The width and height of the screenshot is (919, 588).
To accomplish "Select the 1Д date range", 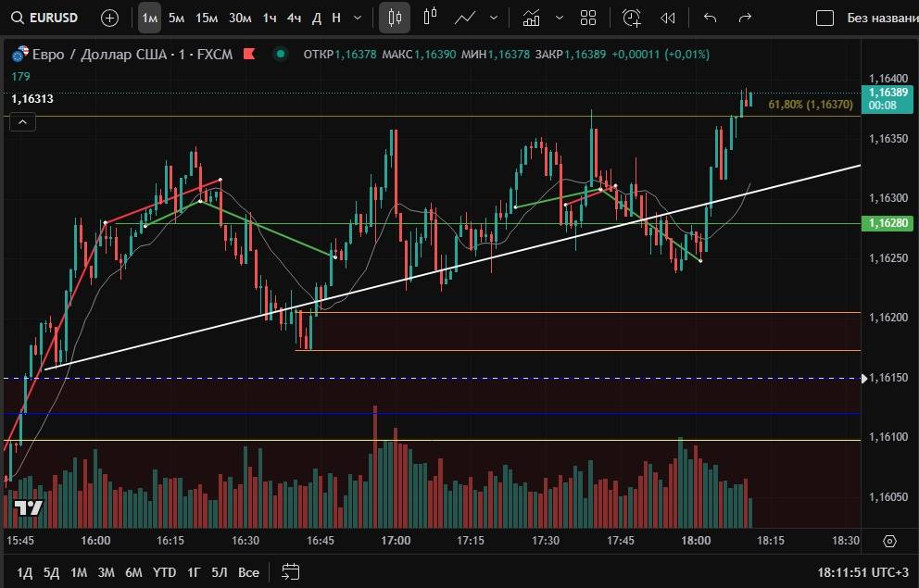I will point(25,572).
